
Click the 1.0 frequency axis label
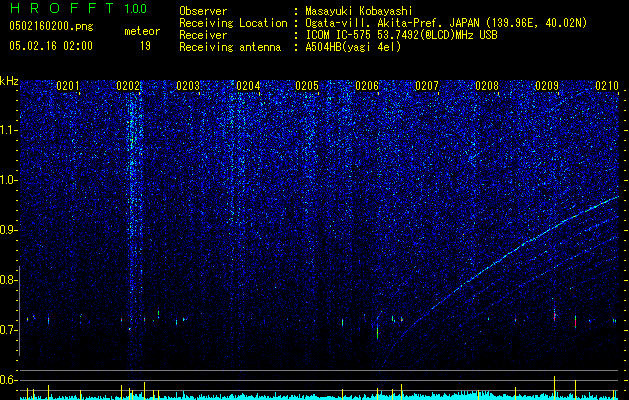click(x=9, y=180)
